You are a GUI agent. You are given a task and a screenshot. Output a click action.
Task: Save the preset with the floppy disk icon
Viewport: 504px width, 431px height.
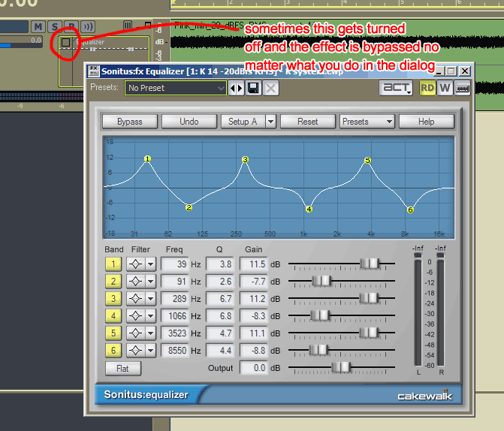254,88
